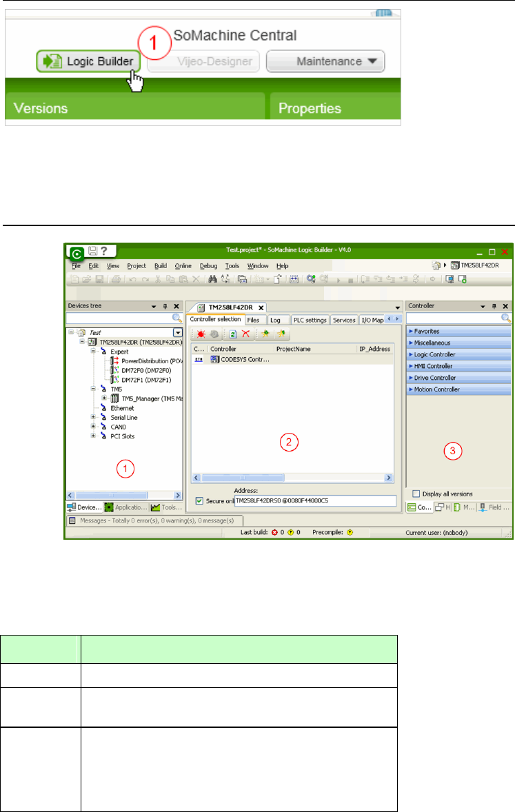
Task: Click the green home icon in the title bar
Action: pyautogui.click(x=77, y=253)
